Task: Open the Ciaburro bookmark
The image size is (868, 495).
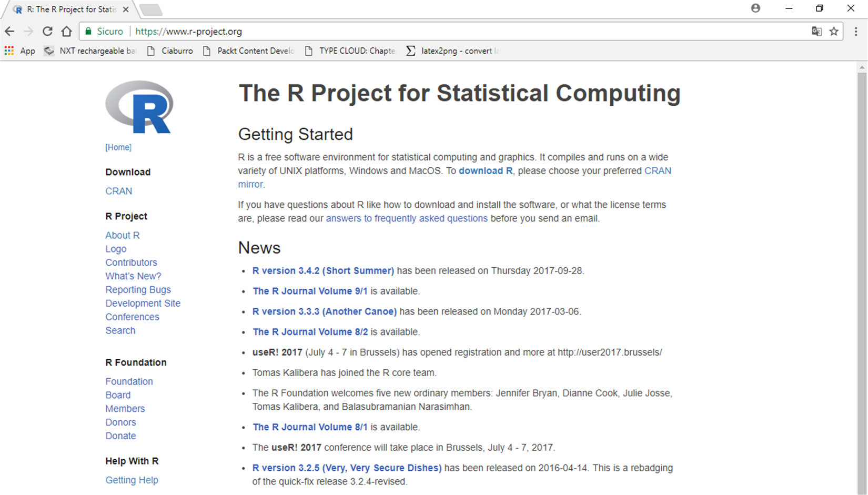Action: pos(170,51)
